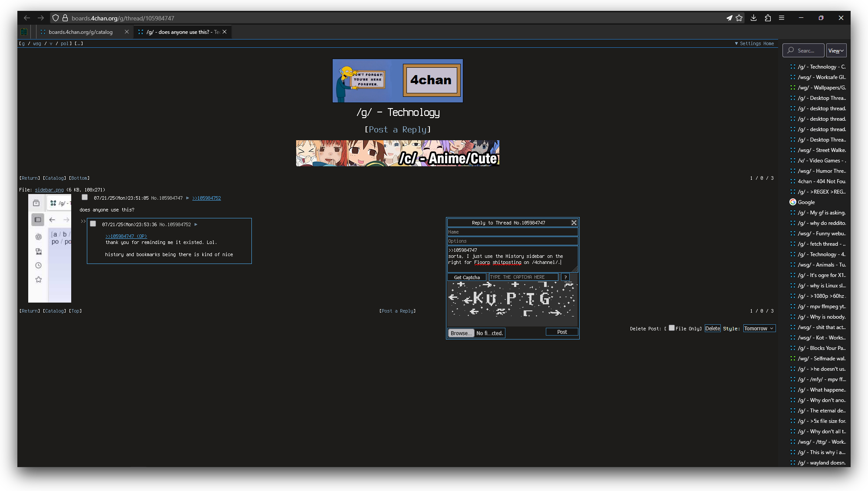Tick the checkbox for post No.105984747
Viewport: 868px width, 491px height.
click(85, 197)
